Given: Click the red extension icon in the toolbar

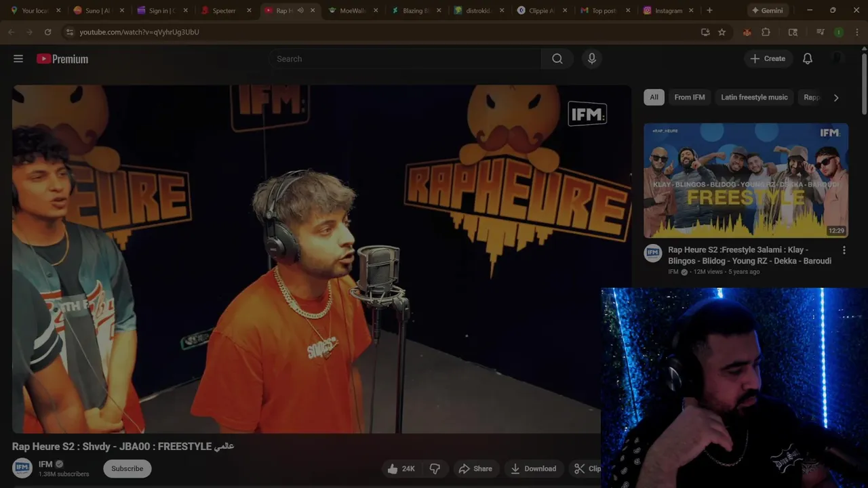Looking at the screenshot, I should pos(747,32).
